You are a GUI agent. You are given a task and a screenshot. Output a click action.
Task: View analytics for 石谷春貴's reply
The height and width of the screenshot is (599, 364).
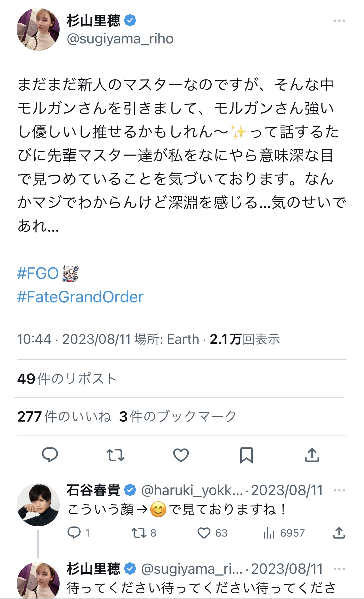pos(269,533)
